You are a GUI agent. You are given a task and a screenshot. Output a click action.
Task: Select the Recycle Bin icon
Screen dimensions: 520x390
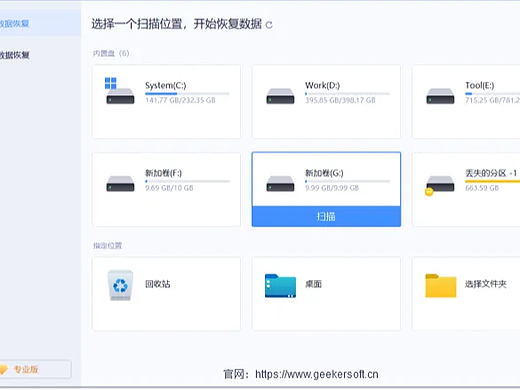pyautogui.click(x=120, y=285)
